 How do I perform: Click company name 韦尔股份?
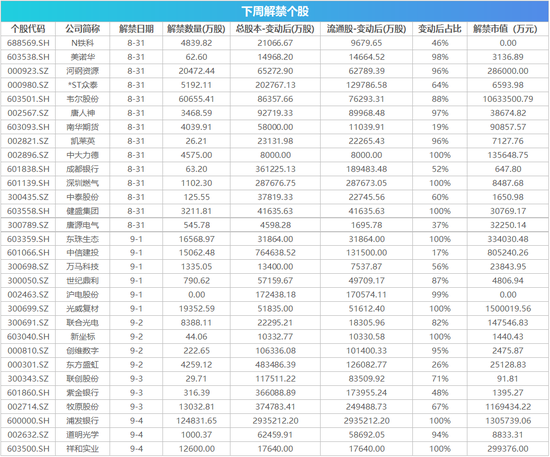click(82, 99)
